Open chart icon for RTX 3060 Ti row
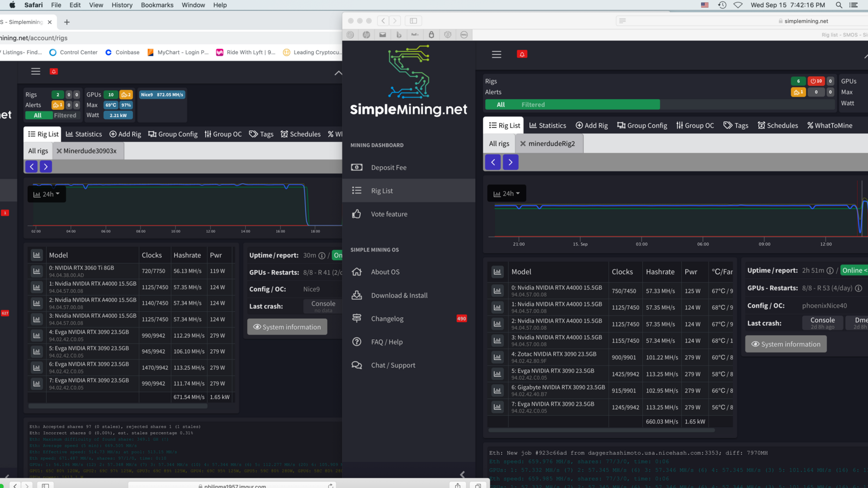 click(36, 271)
